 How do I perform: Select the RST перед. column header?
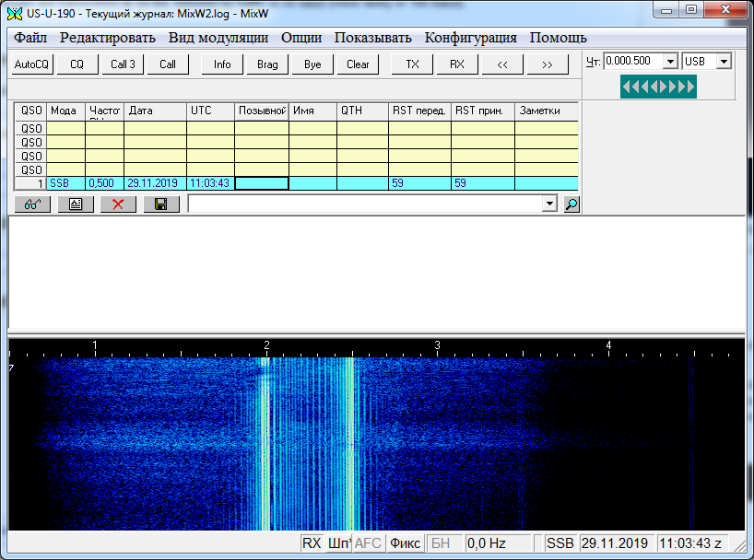click(419, 111)
